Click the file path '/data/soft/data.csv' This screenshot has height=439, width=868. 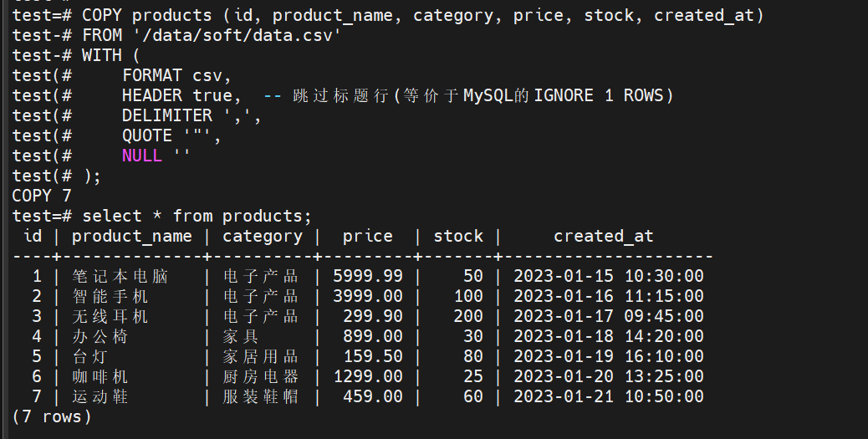[238, 35]
